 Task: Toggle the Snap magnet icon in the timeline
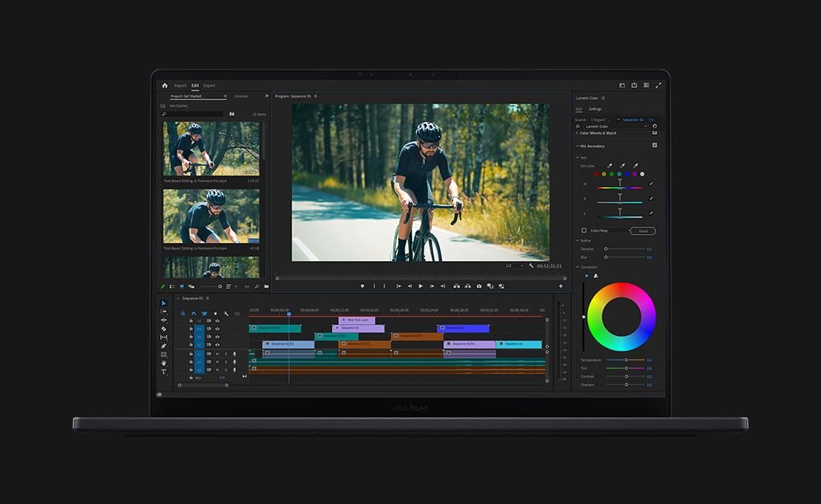tap(194, 314)
